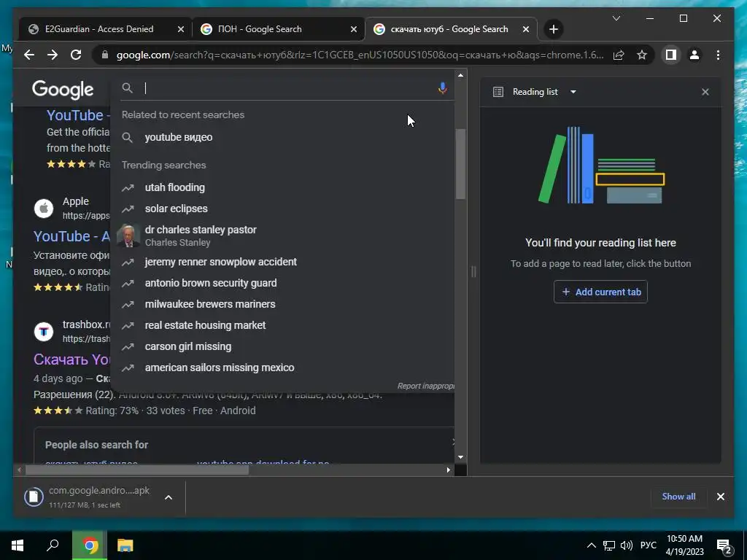747x560 pixels.
Task: Open the Reading list panel dropdown
Action: pyautogui.click(x=573, y=92)
